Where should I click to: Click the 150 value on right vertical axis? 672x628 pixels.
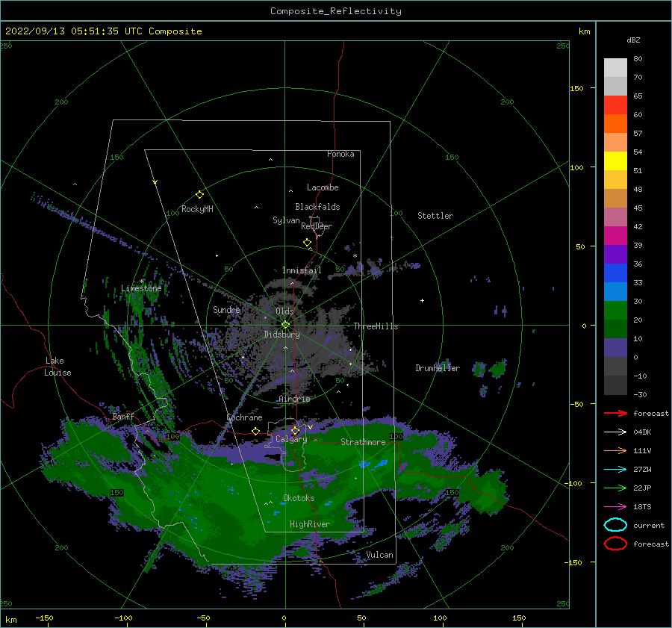pyautogui.click(x=577, y=88)
